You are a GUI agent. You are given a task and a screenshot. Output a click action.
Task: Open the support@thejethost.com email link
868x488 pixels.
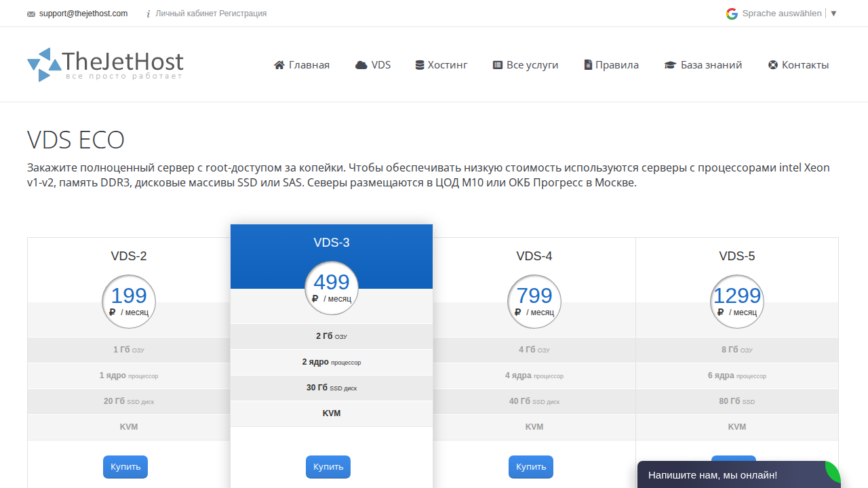pyautogui.click(x=83, y=14)
